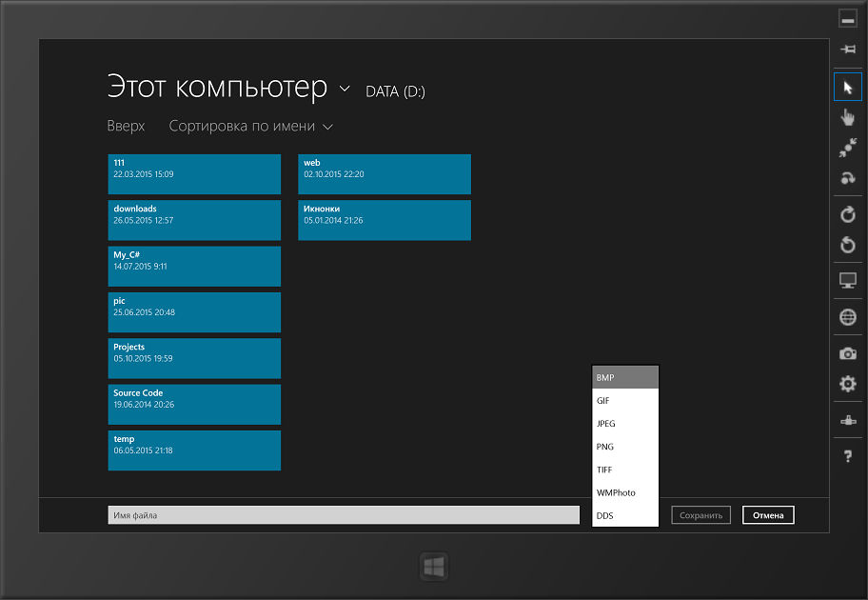Open the Projects folder tile
868x600 pixels.
pyautogui.click(x=194, y=358)
